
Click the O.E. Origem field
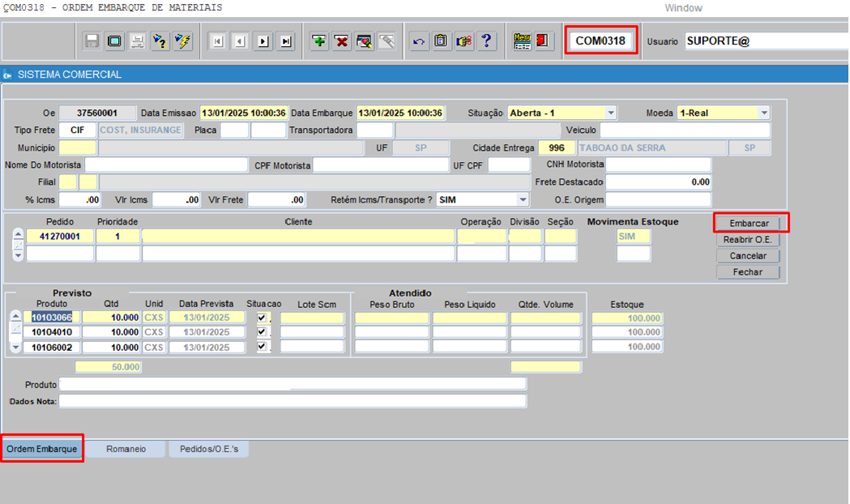tap(658, 200)
